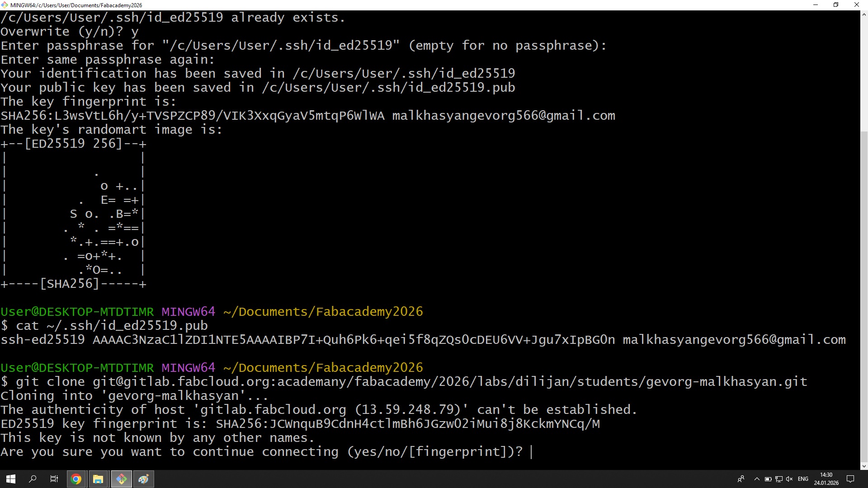Viewport: 868px width, 488px height.
Task: Open the Git Bash window menu icon
Action: point(5,5)
